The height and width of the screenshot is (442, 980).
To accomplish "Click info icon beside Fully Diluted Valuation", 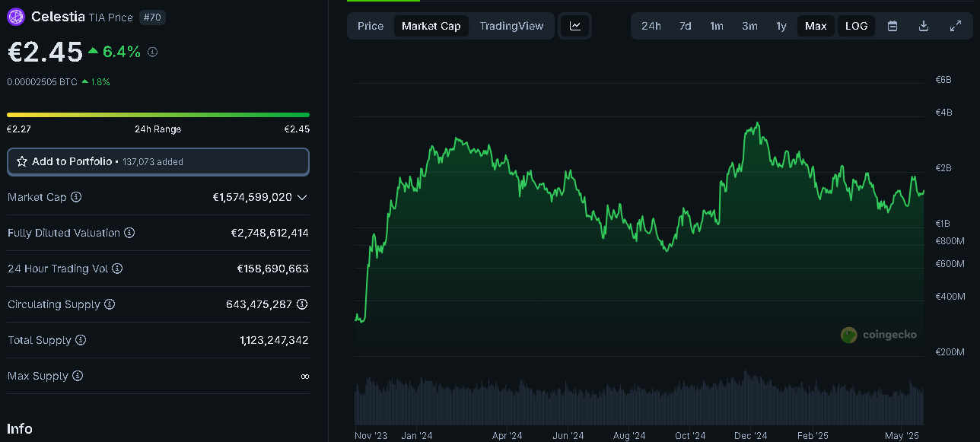I will click(129, 233).
